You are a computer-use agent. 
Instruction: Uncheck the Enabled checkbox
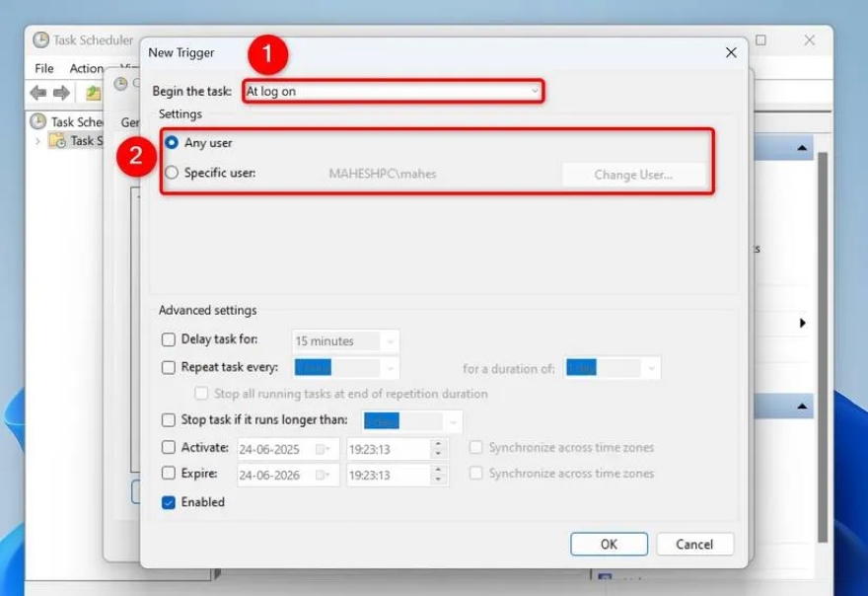[x=168, y=502]
